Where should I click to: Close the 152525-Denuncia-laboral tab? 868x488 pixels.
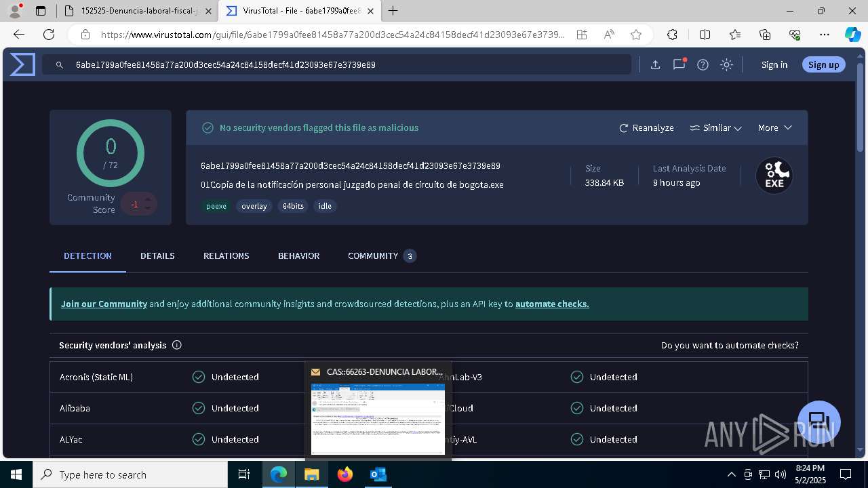[x=208, y=11]
